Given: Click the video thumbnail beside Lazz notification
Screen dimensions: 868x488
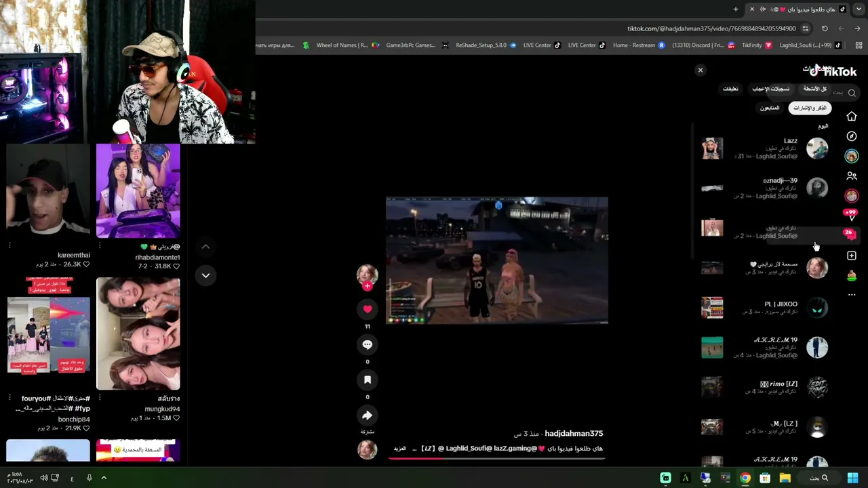Looking at the screenshot, I should (712, 148).
